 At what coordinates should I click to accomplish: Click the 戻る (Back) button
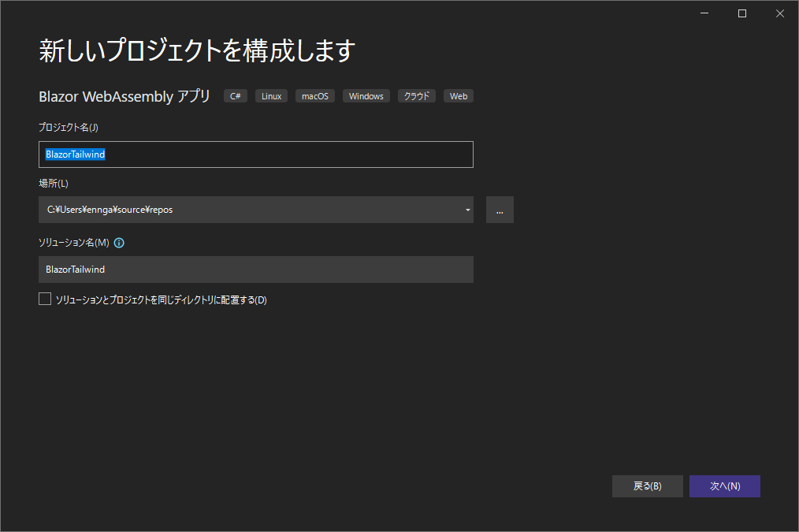click(647, 486)
